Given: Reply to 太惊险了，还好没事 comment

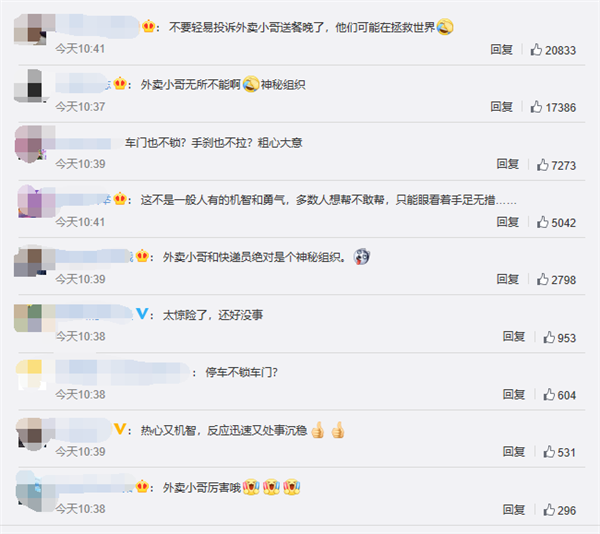Looking at the screenshot, I should pos(514,337).
